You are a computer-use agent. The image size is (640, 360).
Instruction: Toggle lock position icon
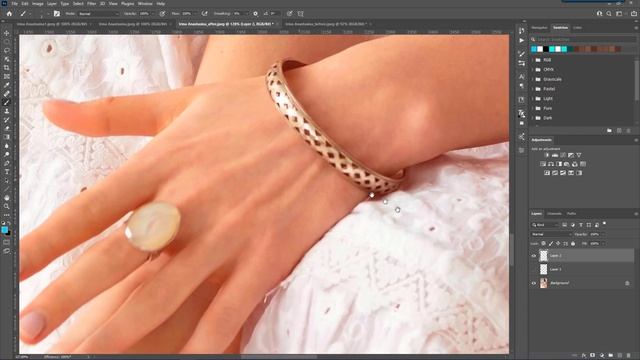coord(558,244)
